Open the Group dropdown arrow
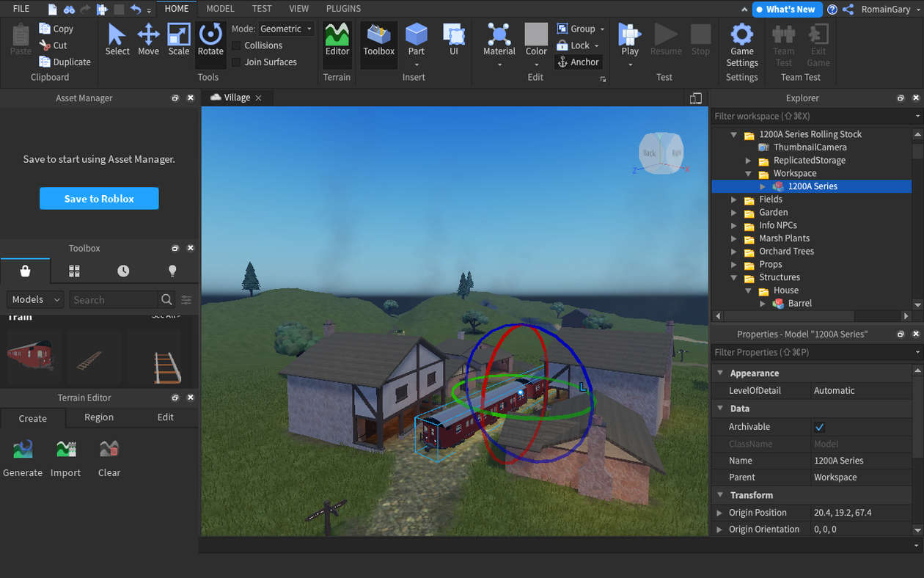This screenshot has width=924, height=578. coord(603,29)
